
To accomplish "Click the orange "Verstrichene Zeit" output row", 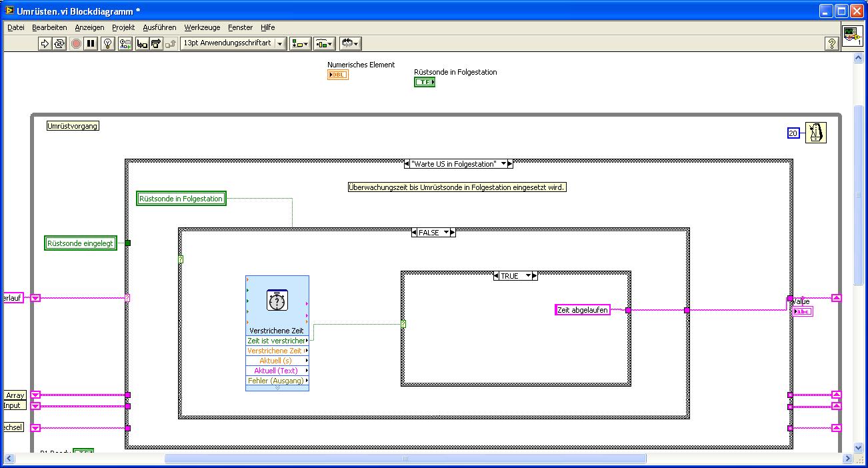I will pos(277,351).
